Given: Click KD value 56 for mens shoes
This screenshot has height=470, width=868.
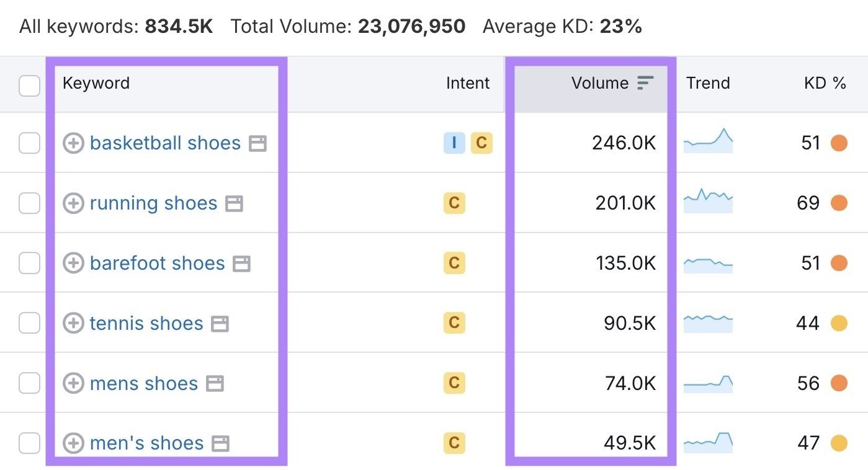Looking at the screenshot, I should pos(808,384).
